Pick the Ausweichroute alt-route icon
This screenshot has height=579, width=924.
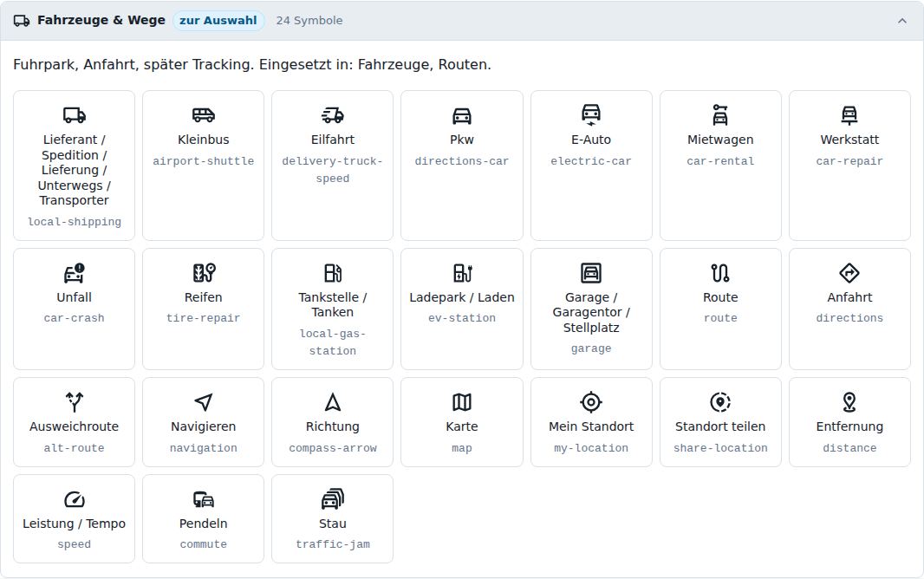tap(75, 401)
